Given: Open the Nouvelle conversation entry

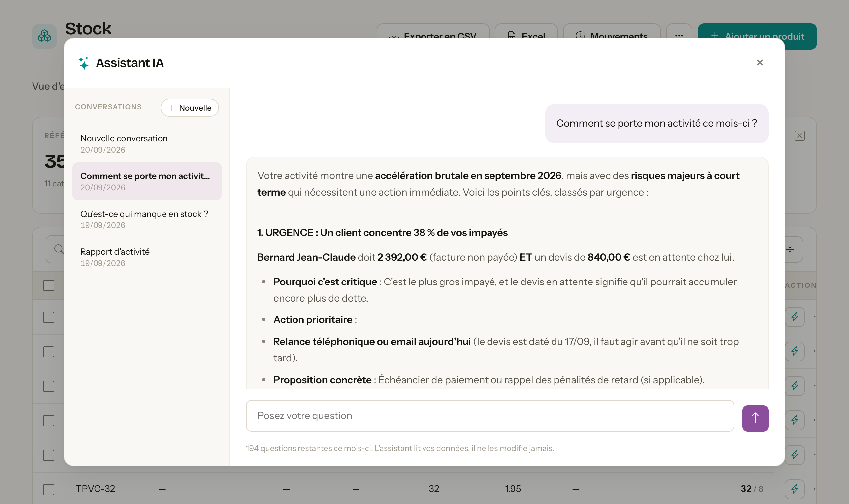Looking at the screenshot, I should click(x=147, y=144).
